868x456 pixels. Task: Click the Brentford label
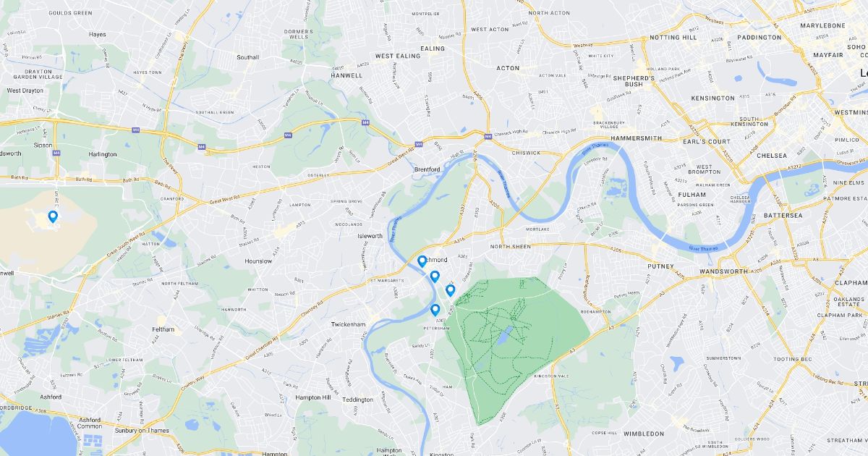point(427,169)
